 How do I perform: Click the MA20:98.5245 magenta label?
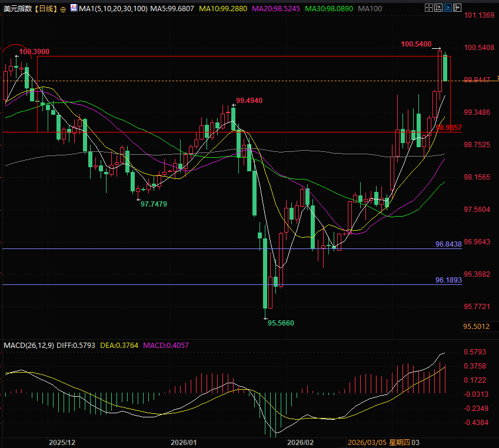275,9
